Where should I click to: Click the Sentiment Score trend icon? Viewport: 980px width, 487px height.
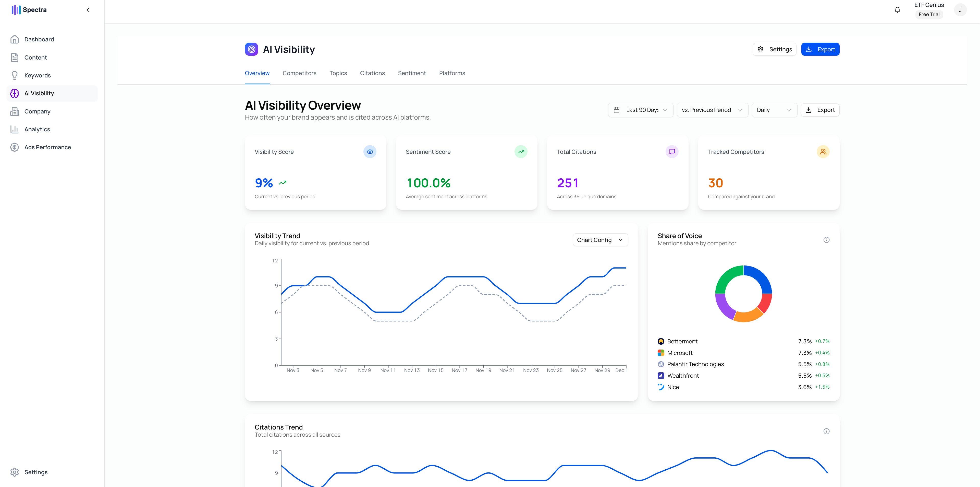pyautogui.click(x=521, y=152)
